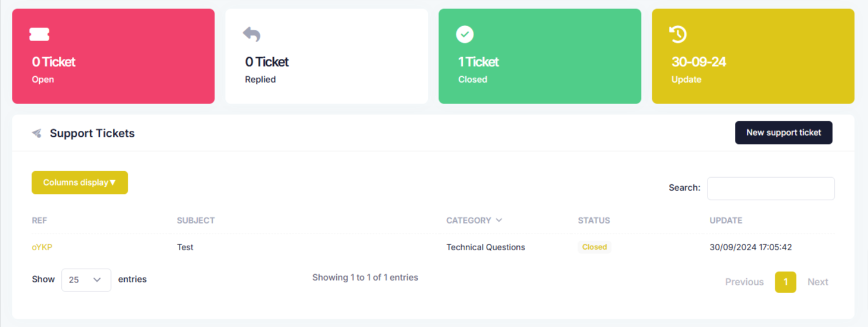Click the sort chevron next to CATEGORY
The image size is (868, 327).
click(499, 220)
